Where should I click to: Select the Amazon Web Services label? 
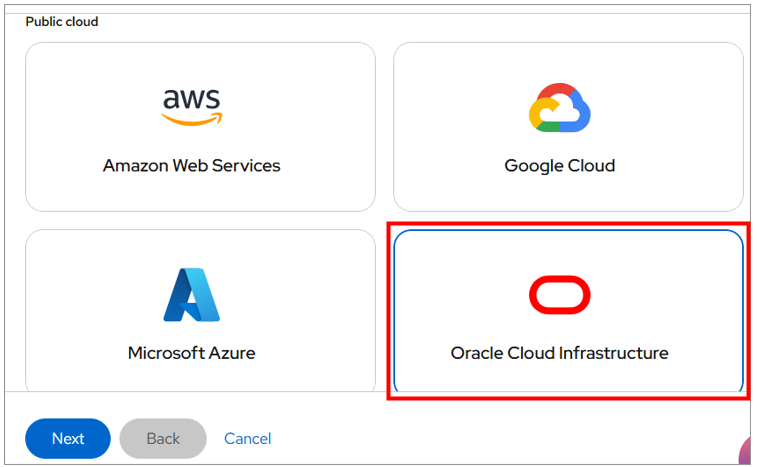(x=191, y=166)
